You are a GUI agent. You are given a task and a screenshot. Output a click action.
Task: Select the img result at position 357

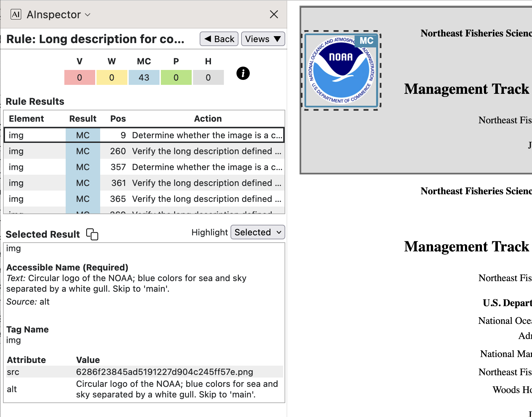[144, 167]
